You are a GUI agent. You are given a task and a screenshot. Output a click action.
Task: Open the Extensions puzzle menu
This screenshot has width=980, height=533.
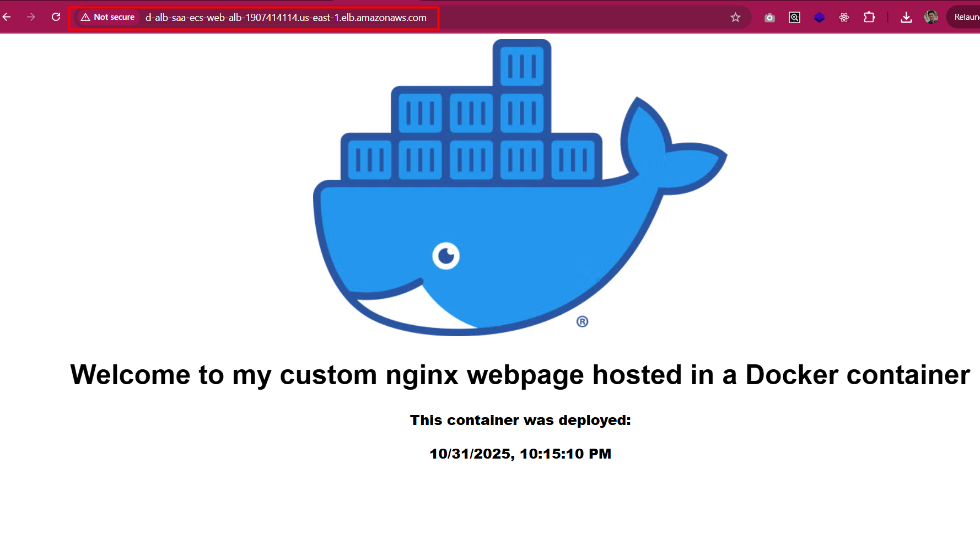pyautogui.click(x=869, y=18)
